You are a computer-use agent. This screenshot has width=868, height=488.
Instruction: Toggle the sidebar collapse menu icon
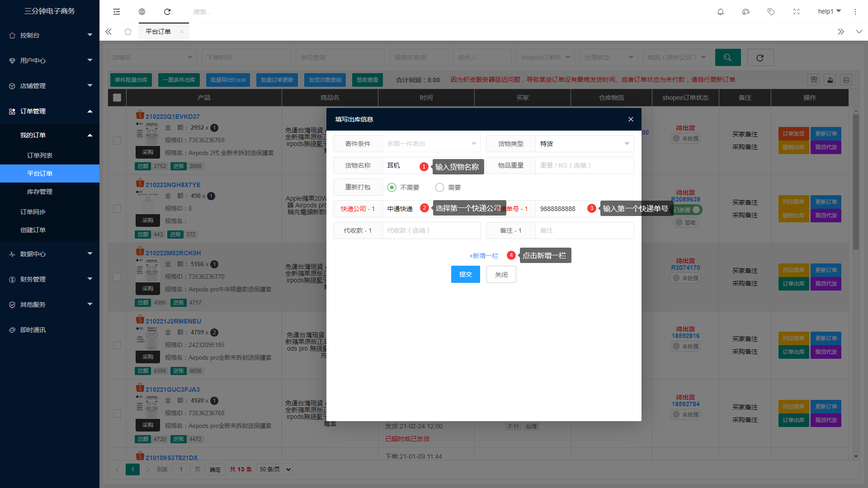[x=117, y=12]
